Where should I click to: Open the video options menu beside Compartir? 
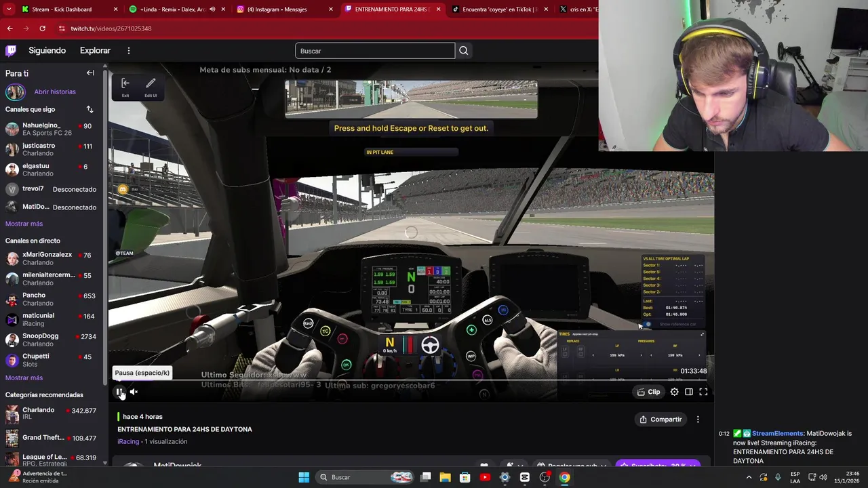pos(698,420)
